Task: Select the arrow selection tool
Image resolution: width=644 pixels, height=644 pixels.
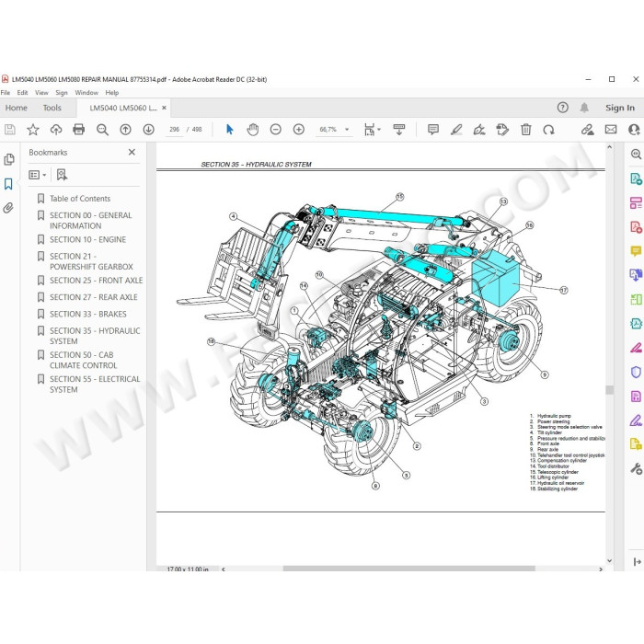Action: 230,130
